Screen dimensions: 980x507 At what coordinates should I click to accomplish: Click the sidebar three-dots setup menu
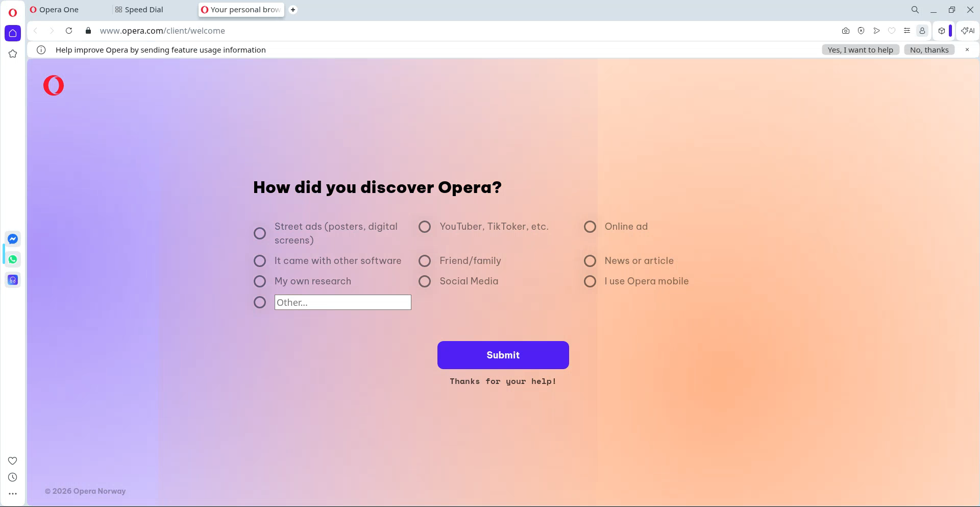point(13,494)
